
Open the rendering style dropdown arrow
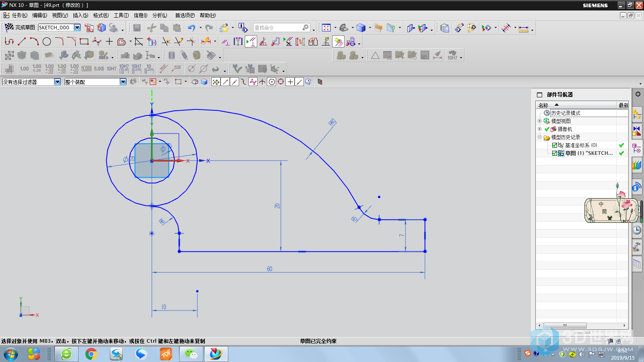[370, 28]
